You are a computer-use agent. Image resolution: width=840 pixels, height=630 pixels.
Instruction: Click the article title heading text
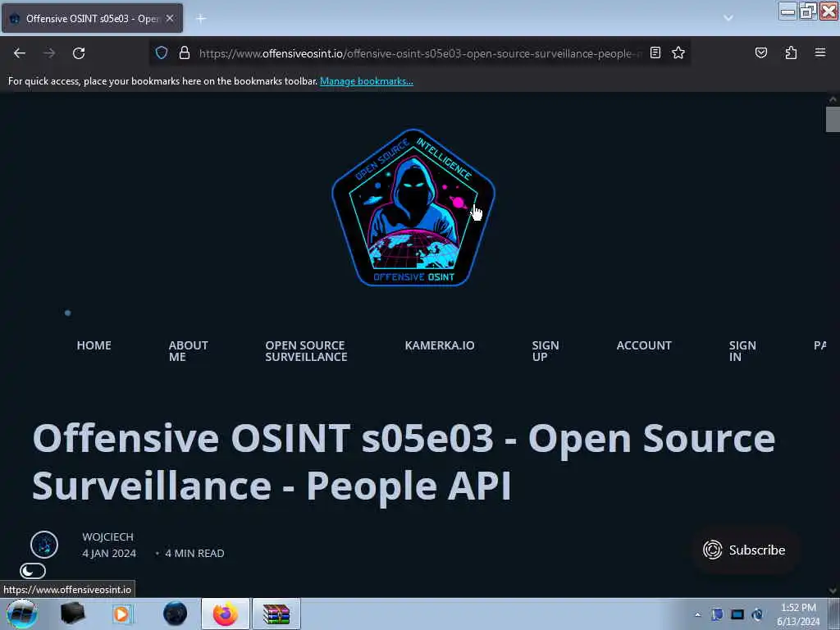tap(404, 461)
